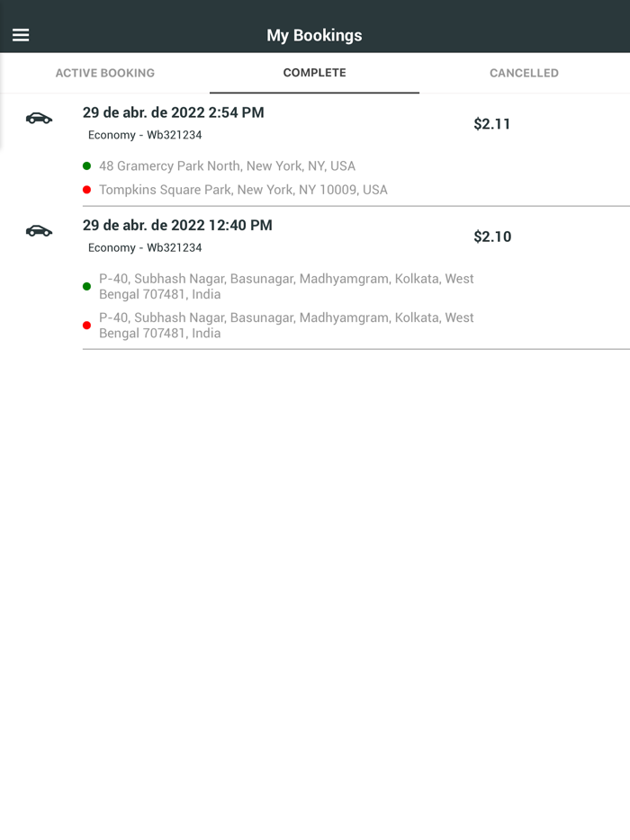
Task: Click the Kolkata pickup address next to the green dot
Action: [286, 286]
